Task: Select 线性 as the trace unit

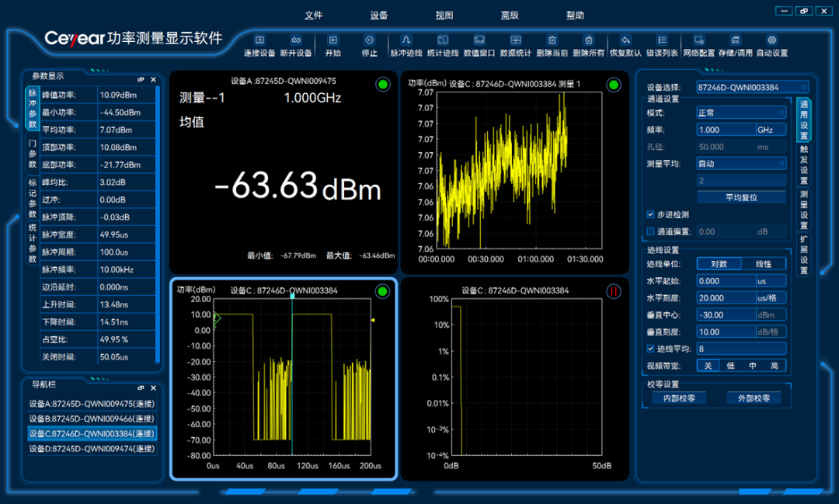Action: coord(764,264)
